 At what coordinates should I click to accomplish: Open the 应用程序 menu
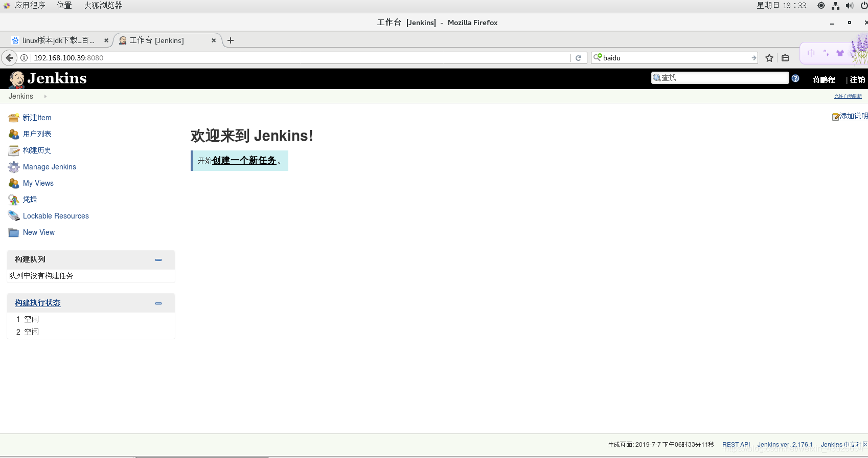pyautogui.click(x=30, y=6)
